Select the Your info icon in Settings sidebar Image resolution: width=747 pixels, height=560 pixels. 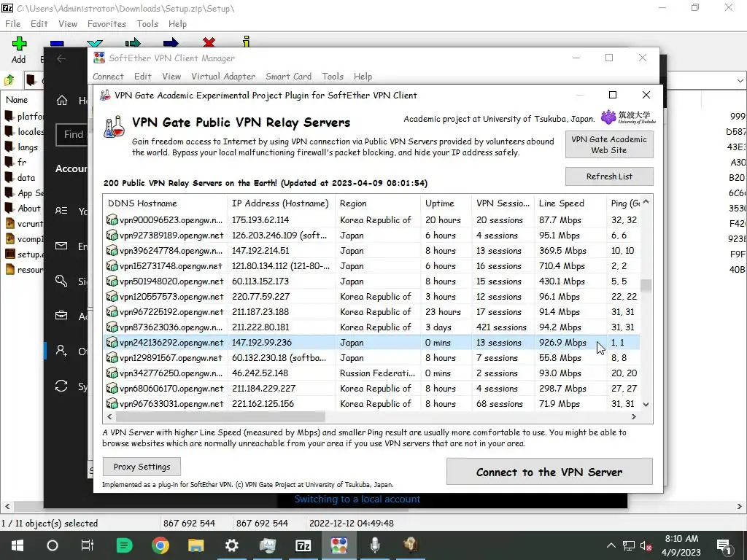pyautogui.click(x=61, y=211)
